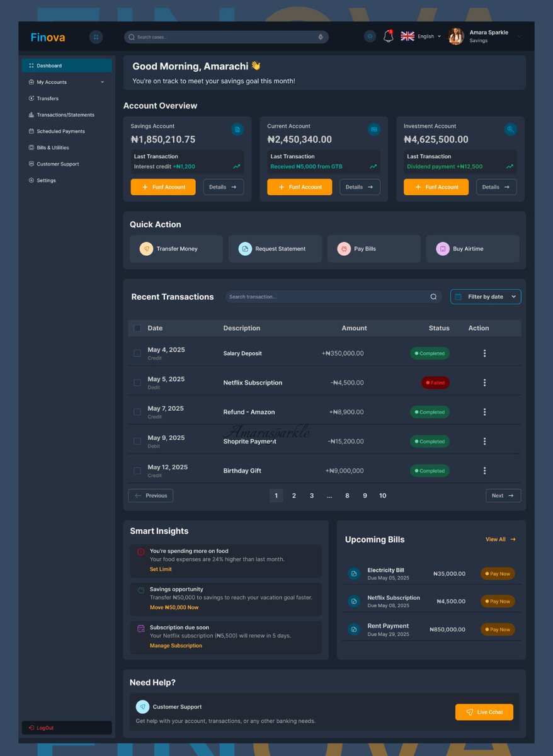Image resolution: width=553 pixels, height=756 pixels.
Task: Check the May 12, 2025 transaction checkbox
Action: pos(137,471)
